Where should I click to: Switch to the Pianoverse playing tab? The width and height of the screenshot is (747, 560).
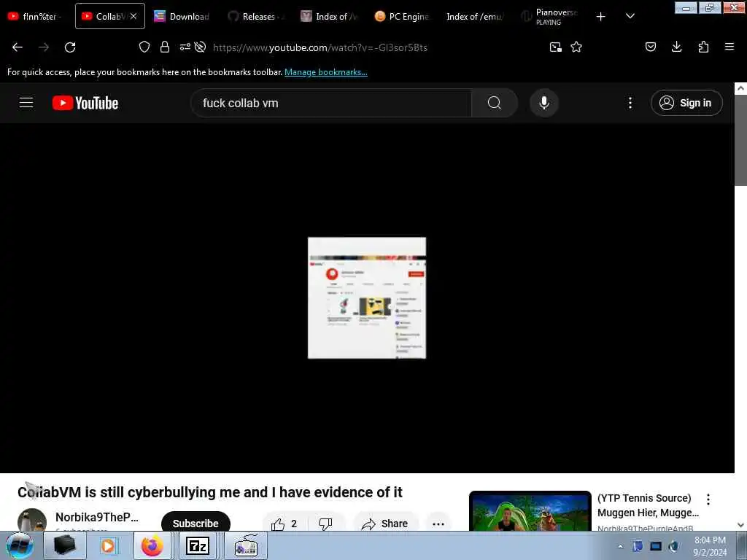549,16
